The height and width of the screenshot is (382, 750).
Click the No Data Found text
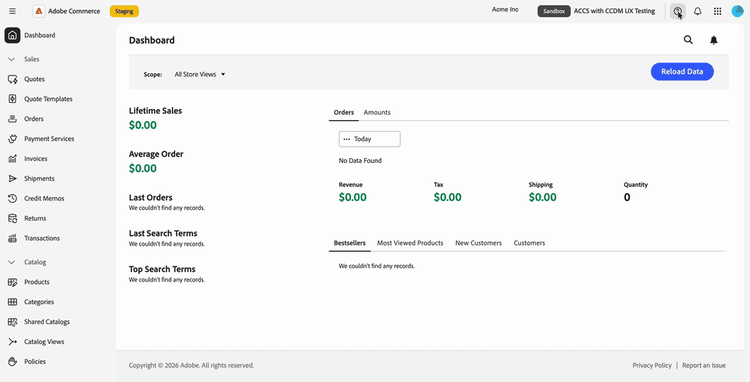[360, 161]
